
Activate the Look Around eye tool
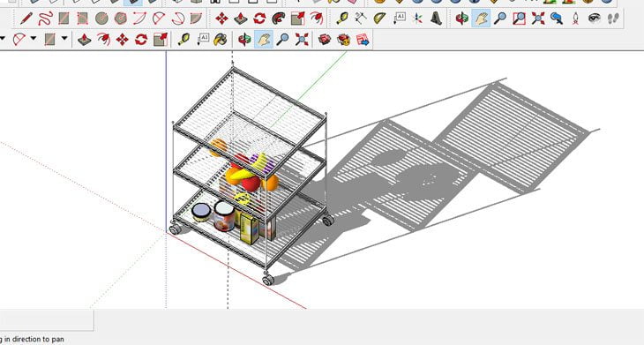(595, 19)
